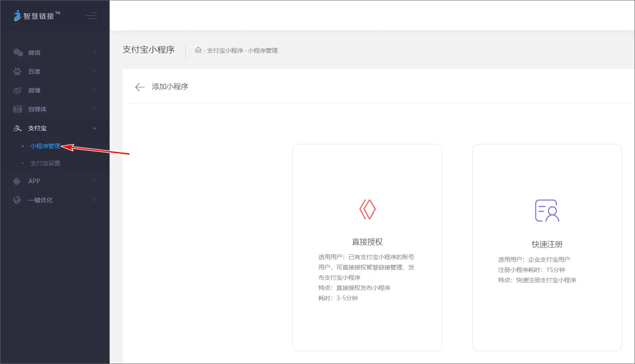Screen dimensions: 635x364
Task: Click the 自媒体 media icon
Action: coord(18,109)
